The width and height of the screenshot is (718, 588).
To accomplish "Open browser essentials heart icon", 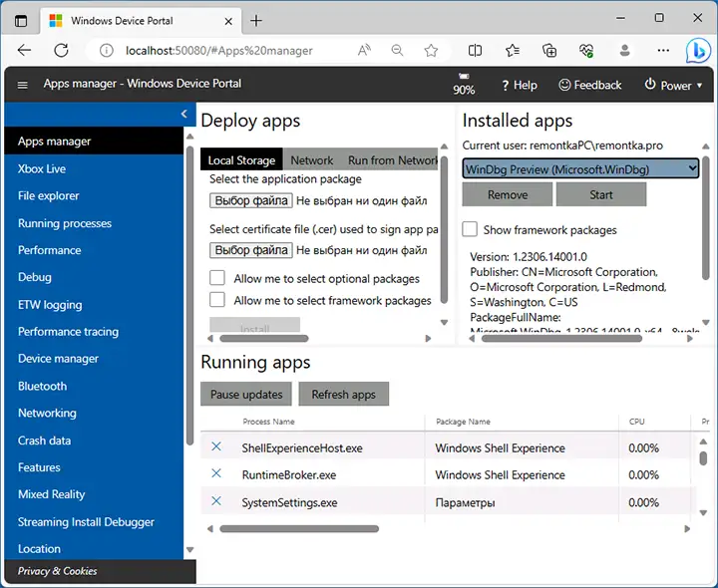I will click(586, 51).
